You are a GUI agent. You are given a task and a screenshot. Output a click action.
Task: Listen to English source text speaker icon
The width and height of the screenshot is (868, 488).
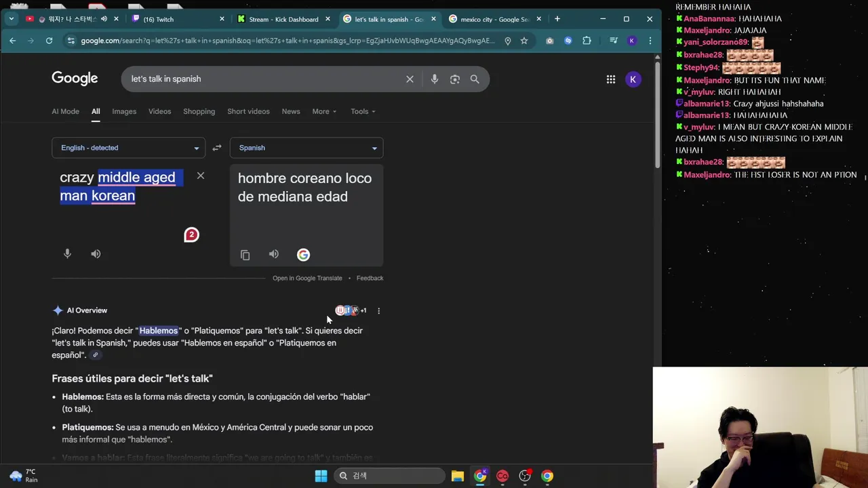96,253
